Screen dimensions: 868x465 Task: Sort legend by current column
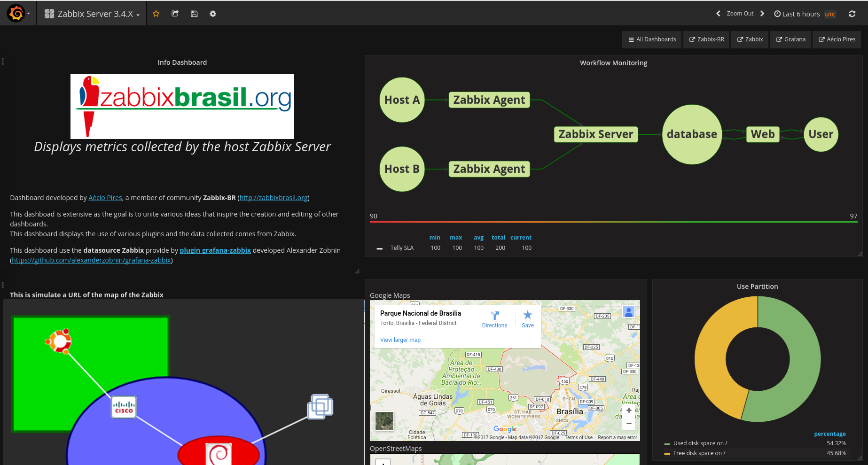click(x=521, y=238)
